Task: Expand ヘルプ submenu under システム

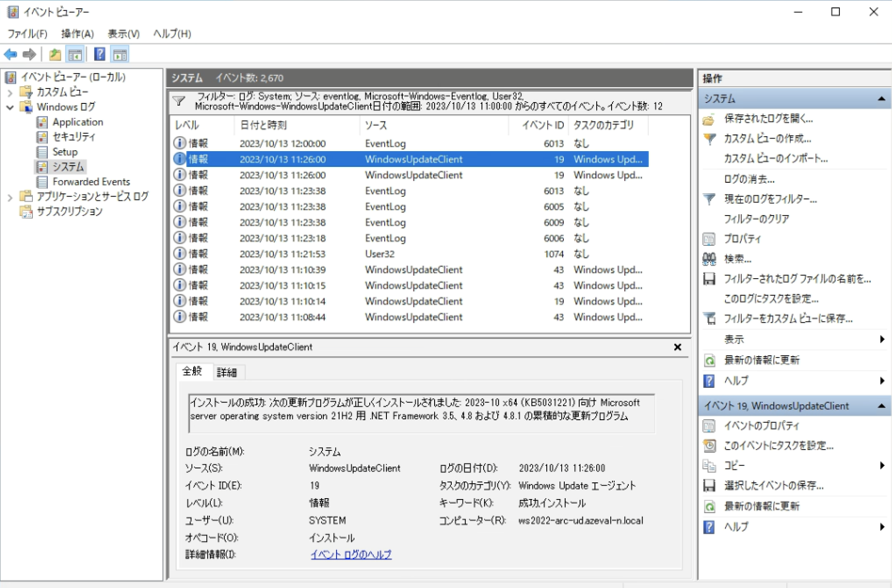Action: tap(882, 381)
